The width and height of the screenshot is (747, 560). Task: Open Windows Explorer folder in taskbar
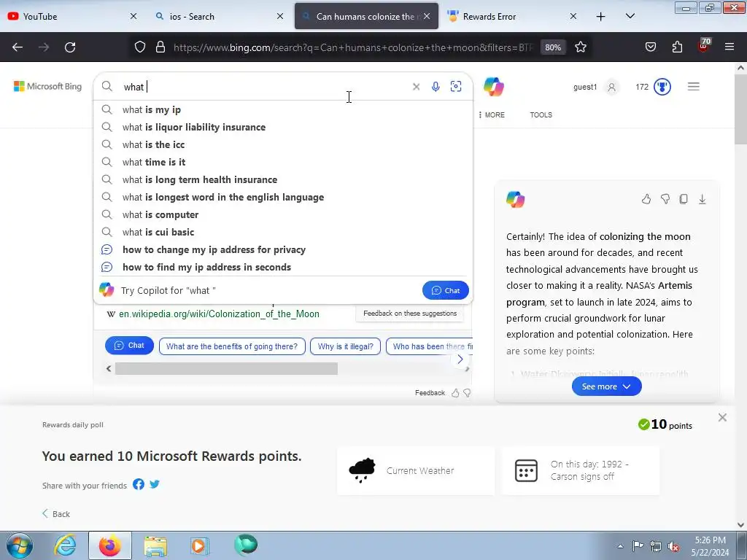(x=155, y=545)
